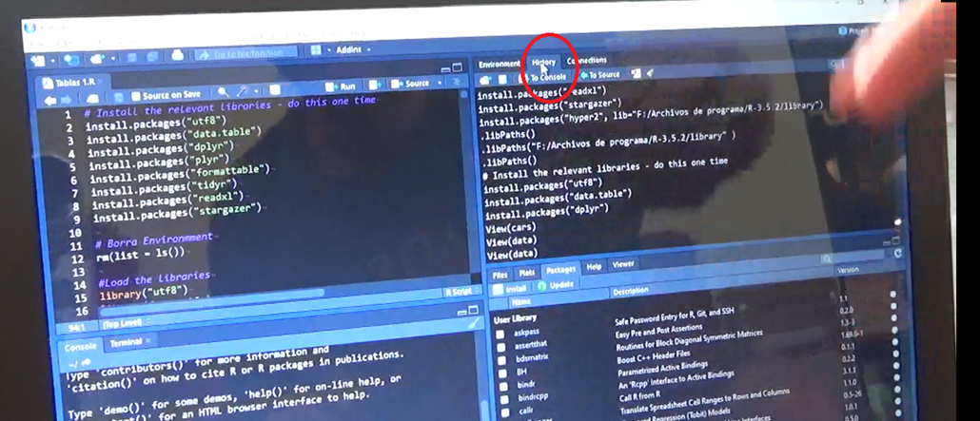Send history to console with To Console
The width and height of the screenshot is (980, 421).
click(x=543, y=78)
